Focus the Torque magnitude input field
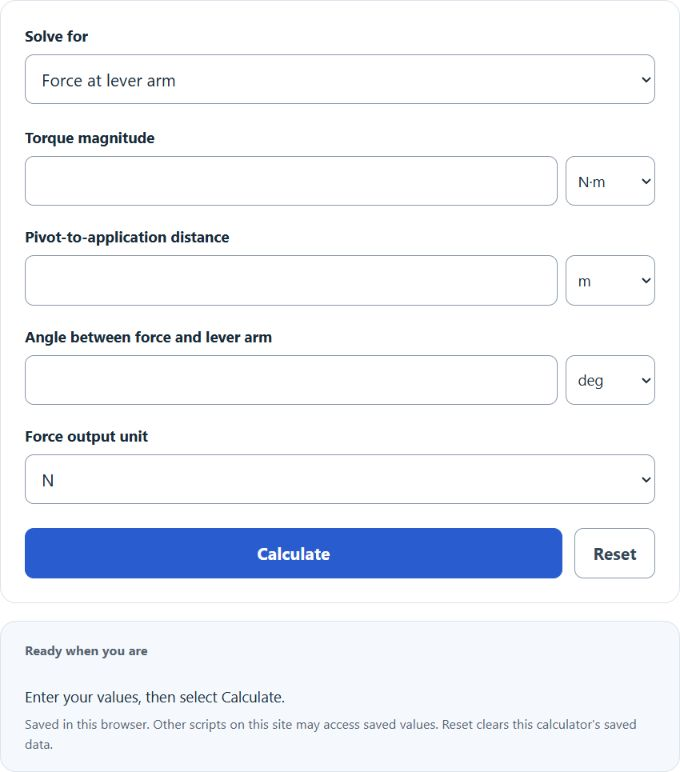680x772 pixels. point(291,181)
